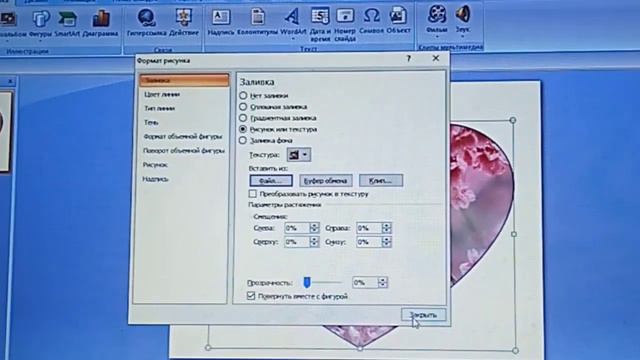Insert an Объект object
This screenshot has width=640, height=360.
398,21
